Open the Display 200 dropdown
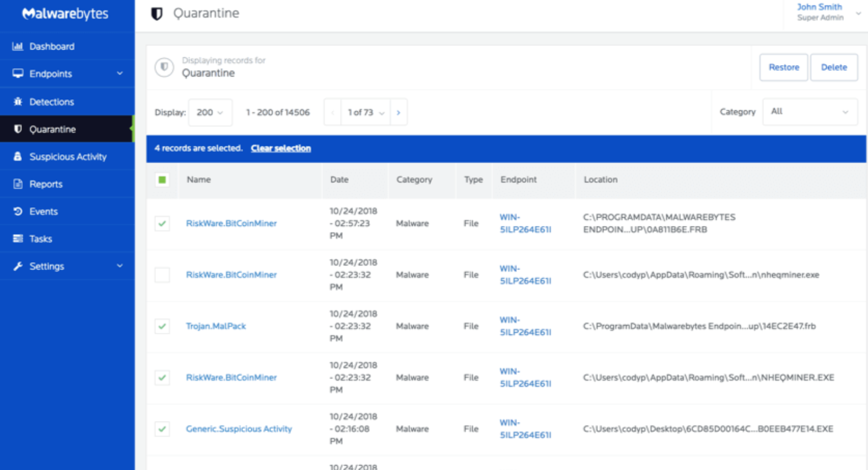Screen dimensions: 868x470 point(210,112)
